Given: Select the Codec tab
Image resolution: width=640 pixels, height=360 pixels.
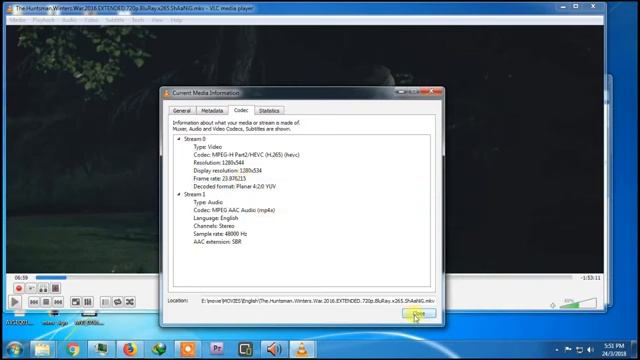Looking at the screenshot, I should tap(241, 110).
